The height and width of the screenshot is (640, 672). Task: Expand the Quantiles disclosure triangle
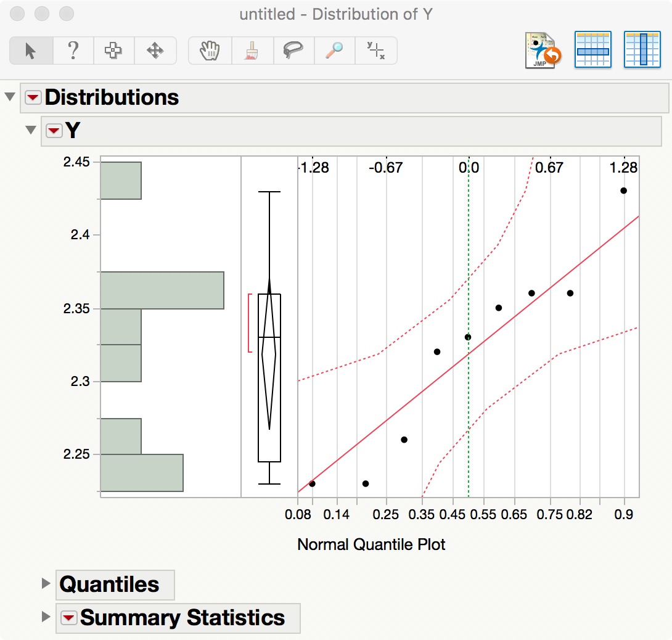point(46,583)
